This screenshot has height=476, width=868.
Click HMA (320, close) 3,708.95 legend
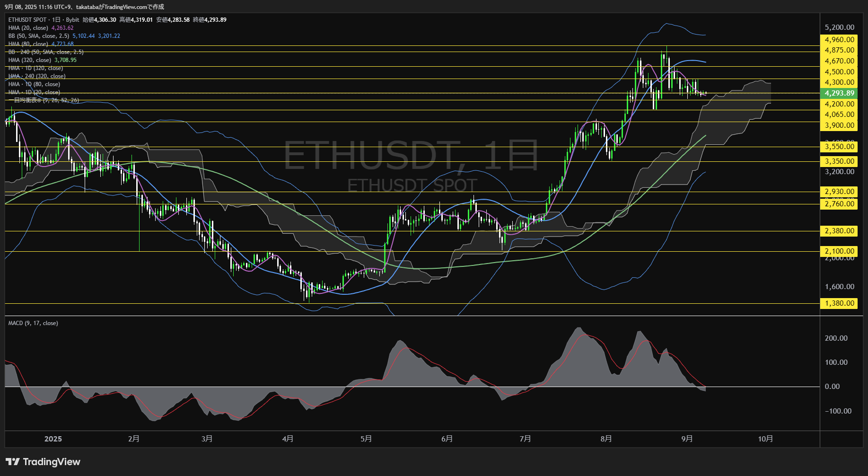pyautogui.click(x=43, y=60)
